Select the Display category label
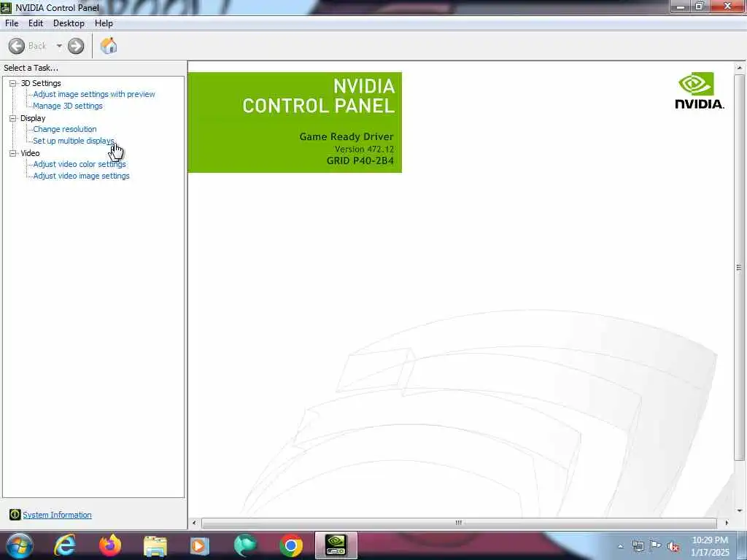Image resolution: width=747 pixels, height=560 pixels. click(33, 118)
